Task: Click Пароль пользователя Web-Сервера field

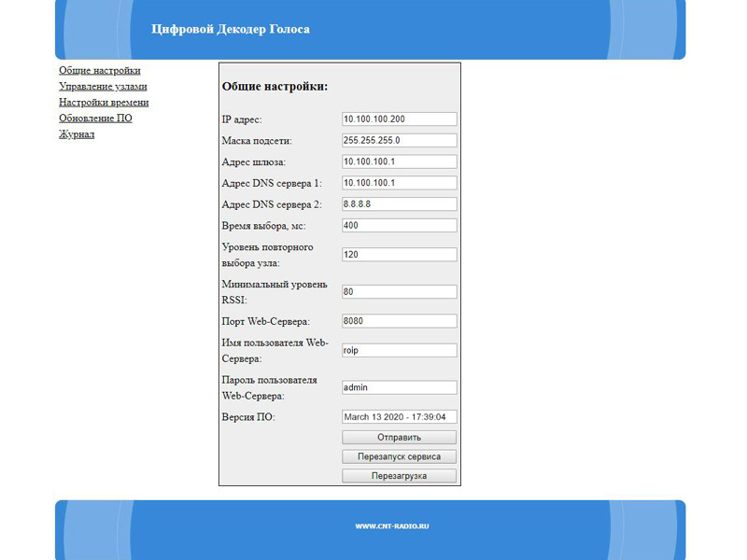Action: click(400, 387)
